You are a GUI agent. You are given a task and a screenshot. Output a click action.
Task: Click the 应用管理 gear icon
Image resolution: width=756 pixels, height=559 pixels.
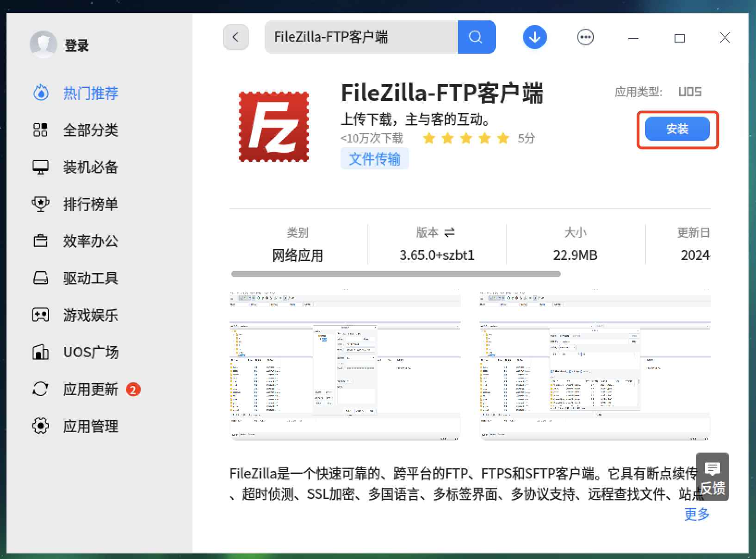pyautogui.click(x=41, y=426)
